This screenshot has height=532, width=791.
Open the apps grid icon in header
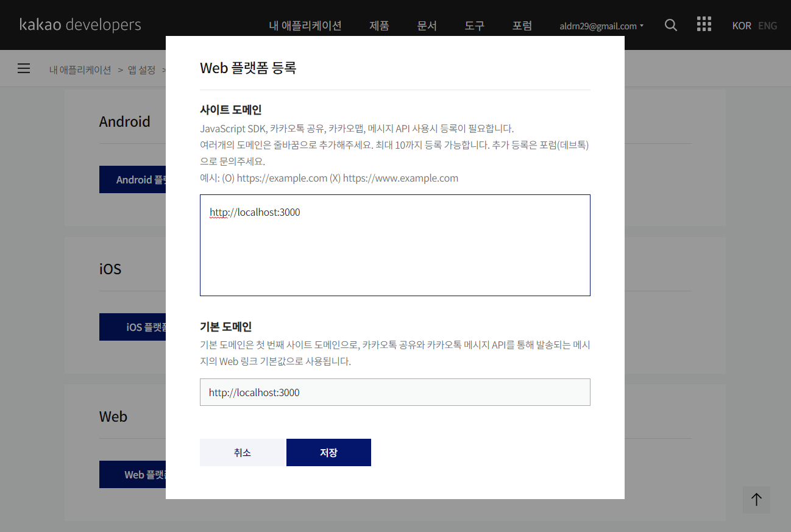[704, 24]
